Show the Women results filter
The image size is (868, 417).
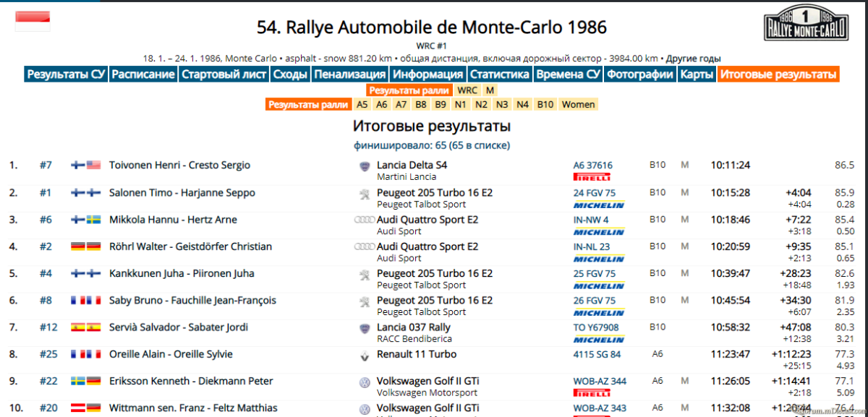579,105
